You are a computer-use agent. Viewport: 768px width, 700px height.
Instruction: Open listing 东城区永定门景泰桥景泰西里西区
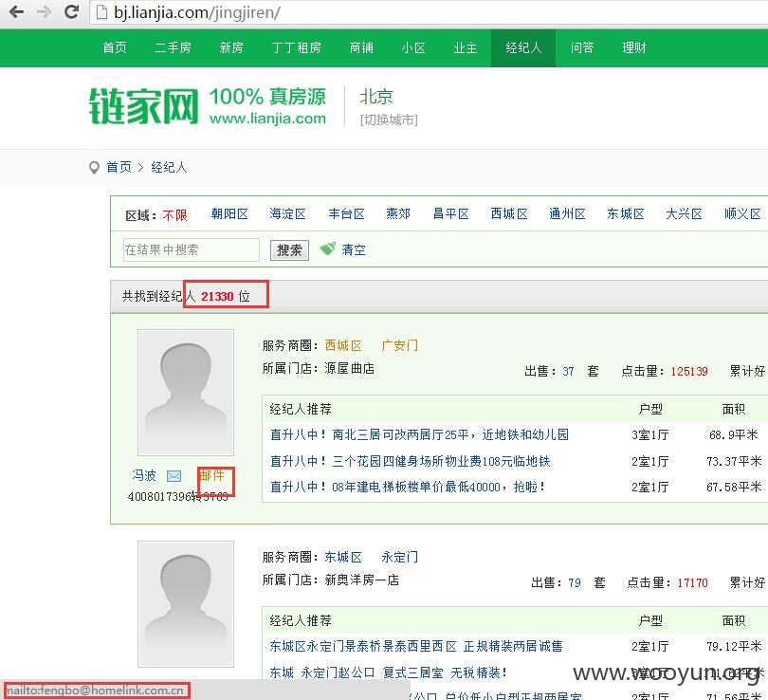pos(416,646)
